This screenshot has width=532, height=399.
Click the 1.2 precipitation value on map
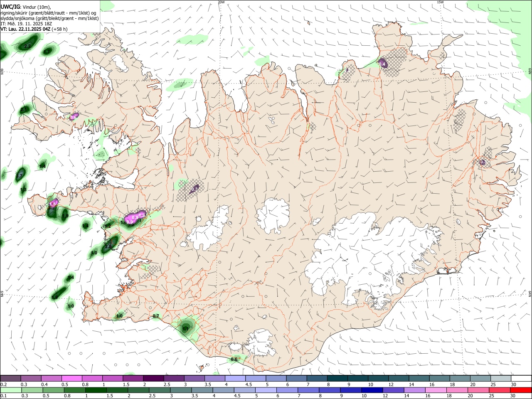[108, 226]
